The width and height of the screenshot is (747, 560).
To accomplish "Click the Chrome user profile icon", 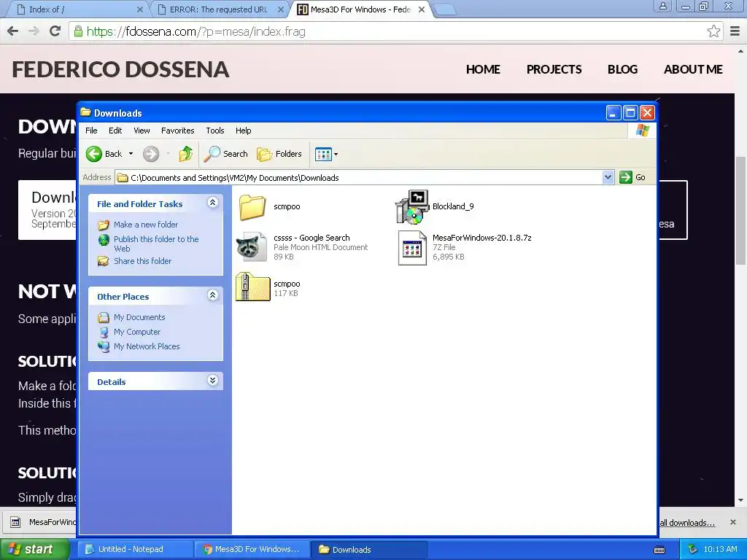I will coord(662,6).
